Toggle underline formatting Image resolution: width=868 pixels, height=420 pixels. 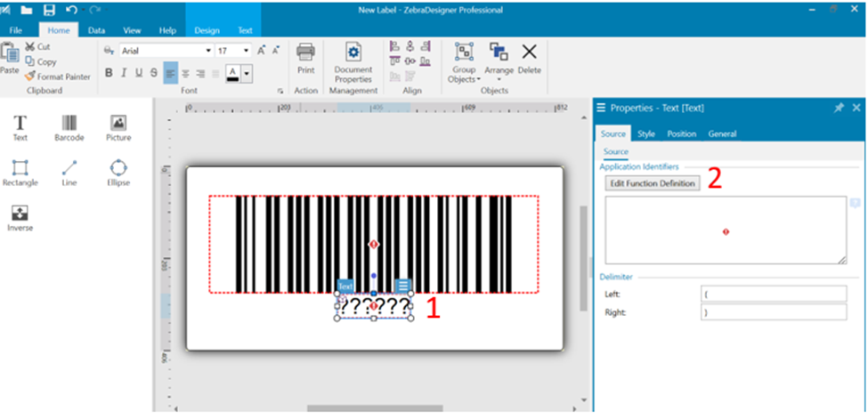point(139,73)
